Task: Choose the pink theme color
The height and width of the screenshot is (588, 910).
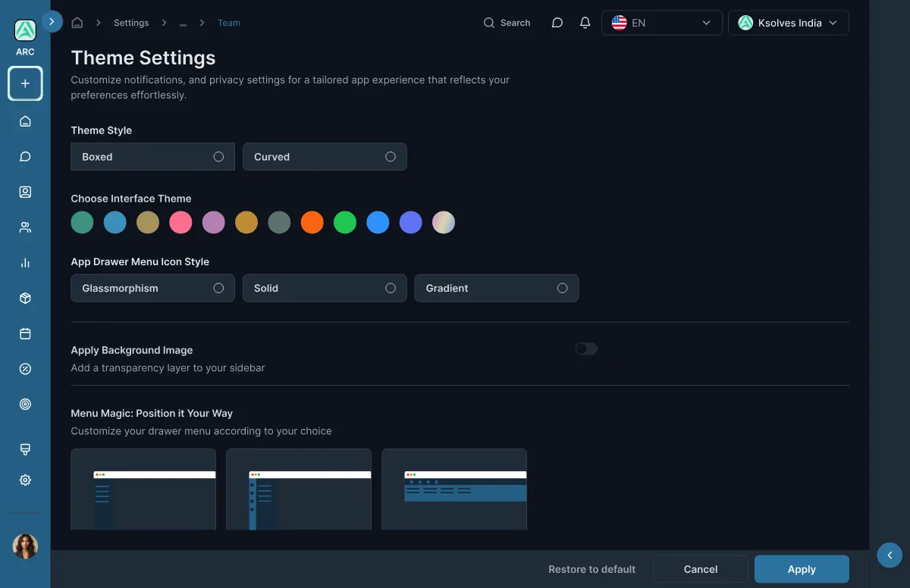Action: [180, 222]
